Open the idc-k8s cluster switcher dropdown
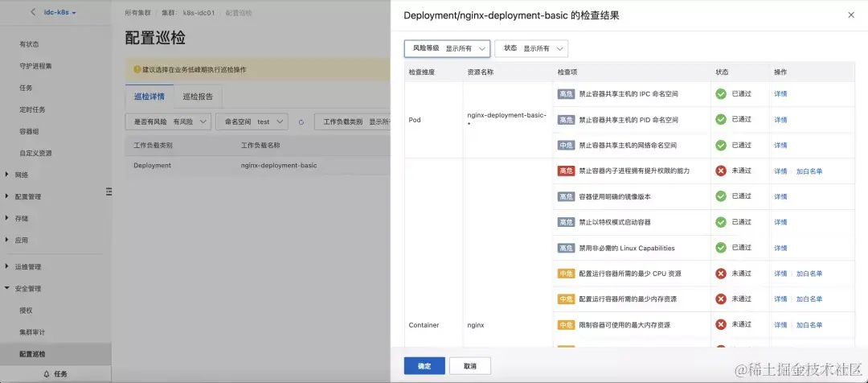This screenshot has height=383, width=868. coord(59,12)
